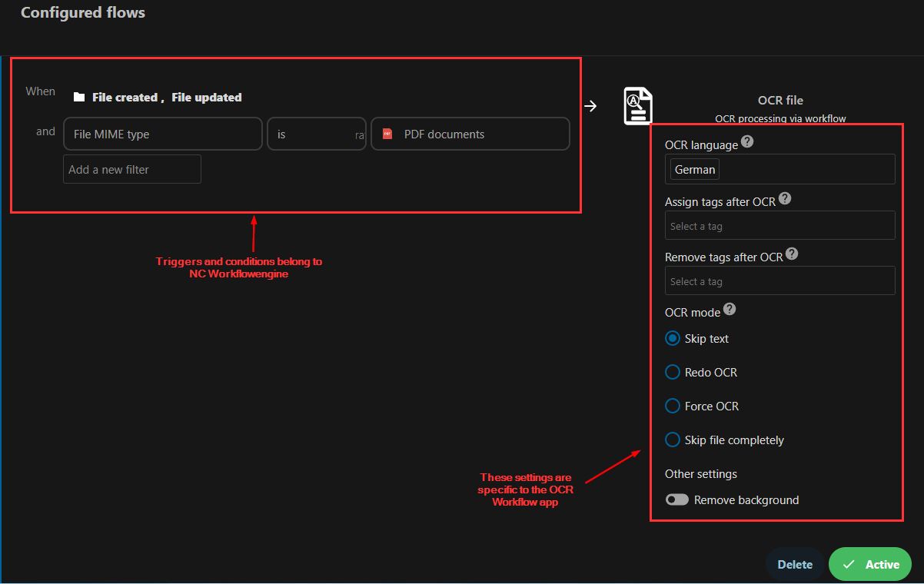Click the Other settings label

point(701,474)
